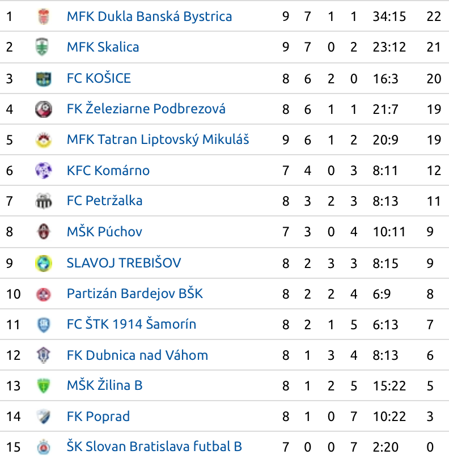Click the FK Poprad crest icon

[44, 416]
